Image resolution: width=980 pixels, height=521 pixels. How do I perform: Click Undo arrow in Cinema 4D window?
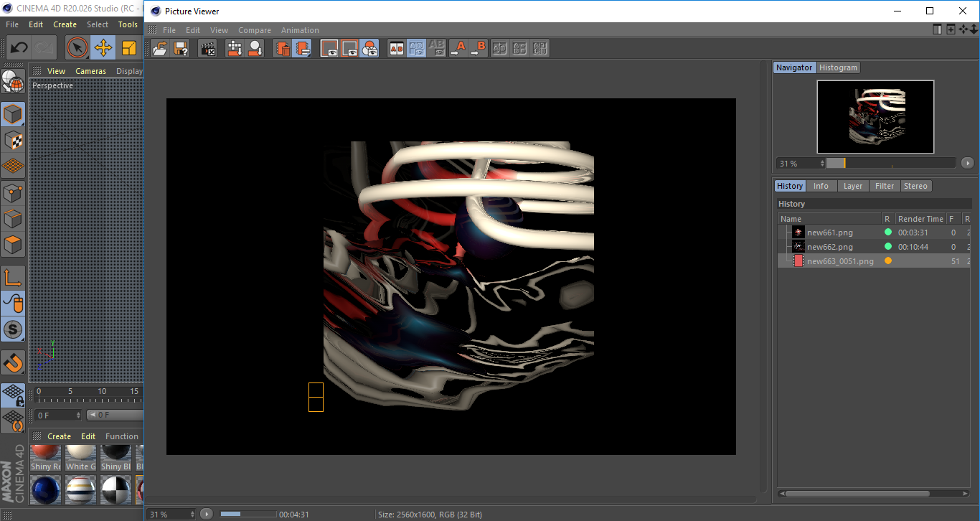click(19, 48)
